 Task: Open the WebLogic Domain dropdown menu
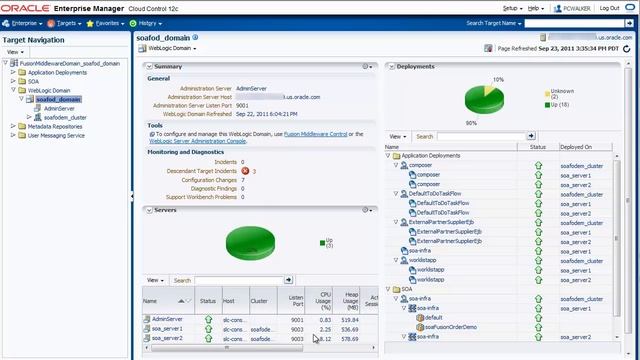(x=172, y=48)
